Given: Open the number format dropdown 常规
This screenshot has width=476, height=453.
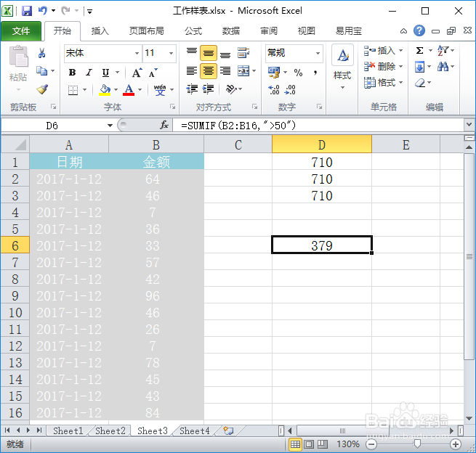Looking at the screenshot, I should pos(318,54).
